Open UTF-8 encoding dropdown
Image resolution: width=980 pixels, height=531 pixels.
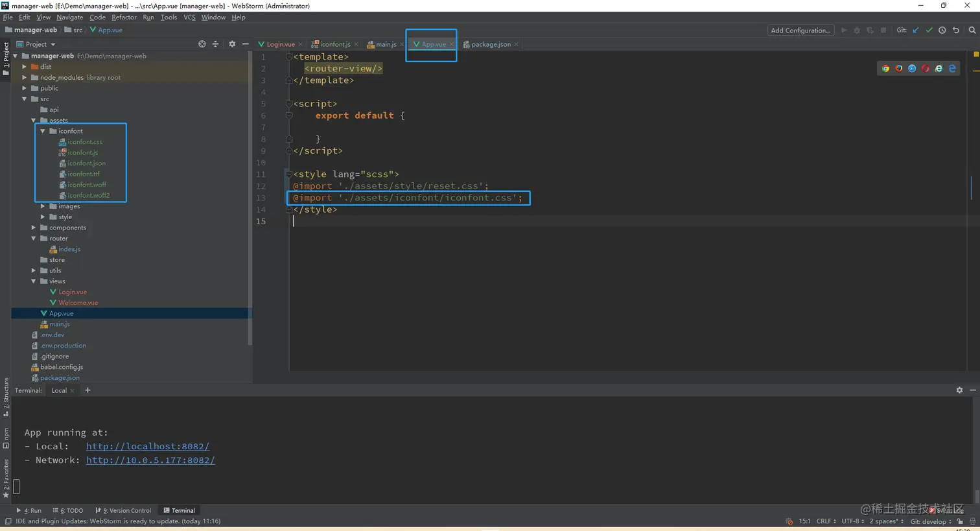(852, 521)
